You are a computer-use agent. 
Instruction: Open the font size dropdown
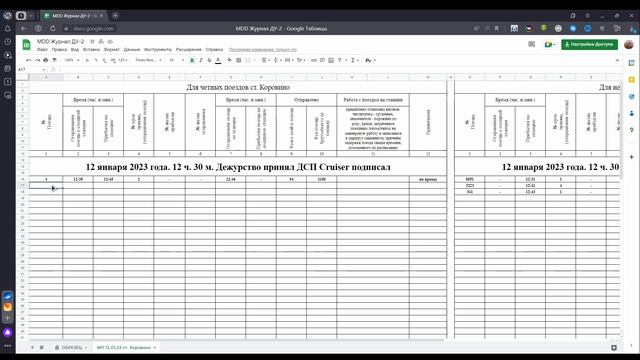[x=176, y=60]
